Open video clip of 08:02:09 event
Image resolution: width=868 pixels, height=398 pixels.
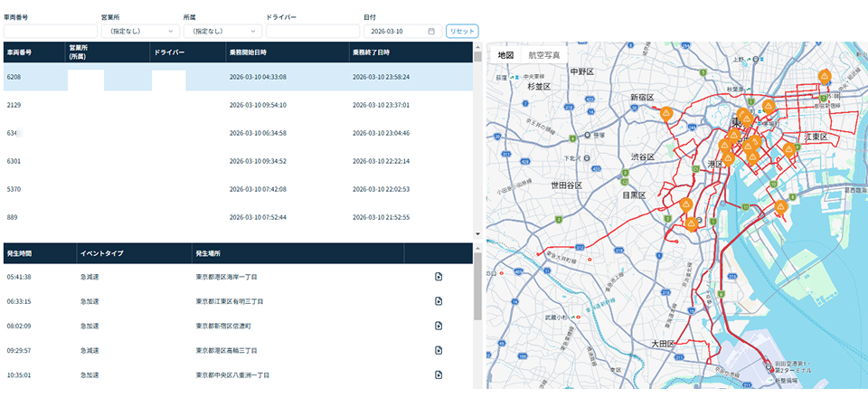coord(439,326)
